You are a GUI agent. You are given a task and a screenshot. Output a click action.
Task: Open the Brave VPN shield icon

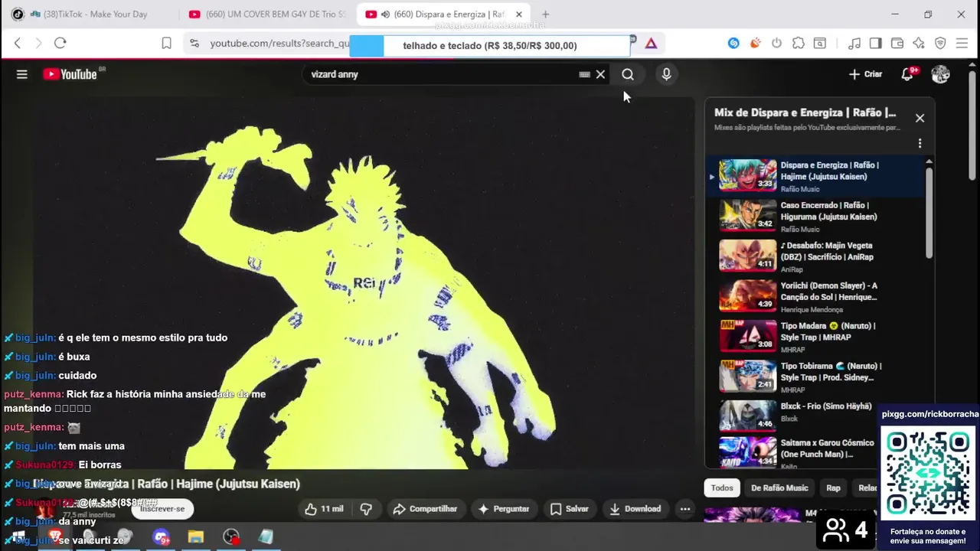coord(940,44)
